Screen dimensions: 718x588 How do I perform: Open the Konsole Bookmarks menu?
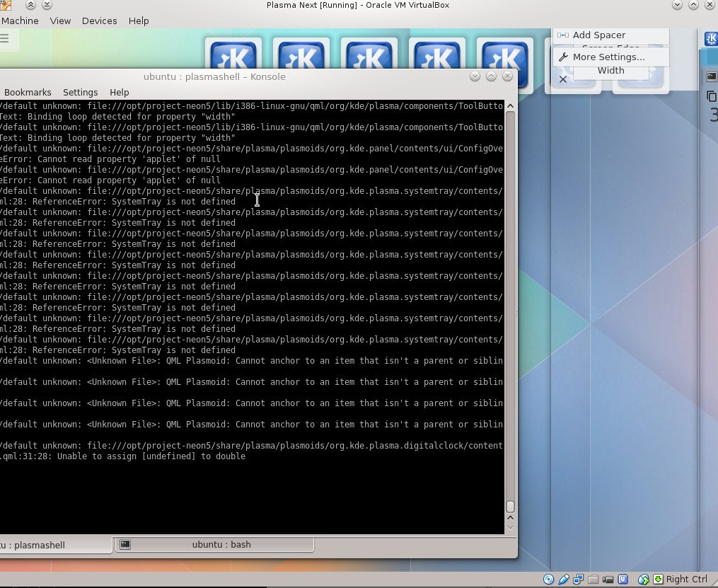coord(28,93)
